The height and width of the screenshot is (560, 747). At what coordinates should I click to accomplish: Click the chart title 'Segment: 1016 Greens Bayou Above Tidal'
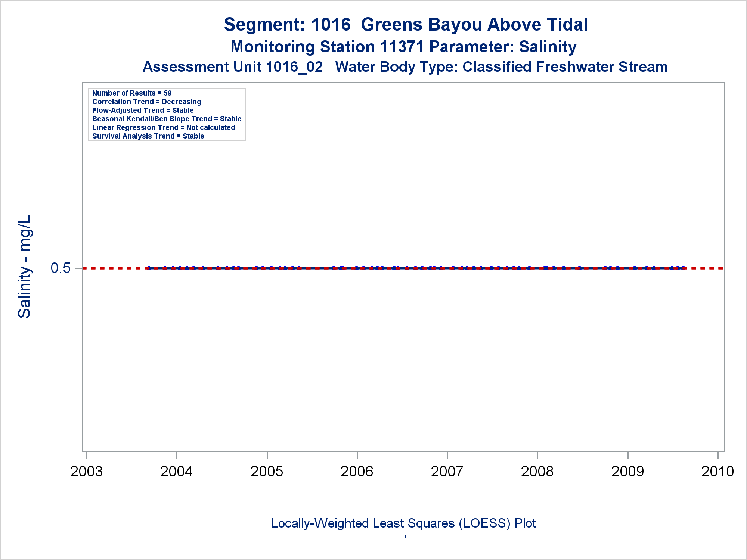[x=406, y=25]
